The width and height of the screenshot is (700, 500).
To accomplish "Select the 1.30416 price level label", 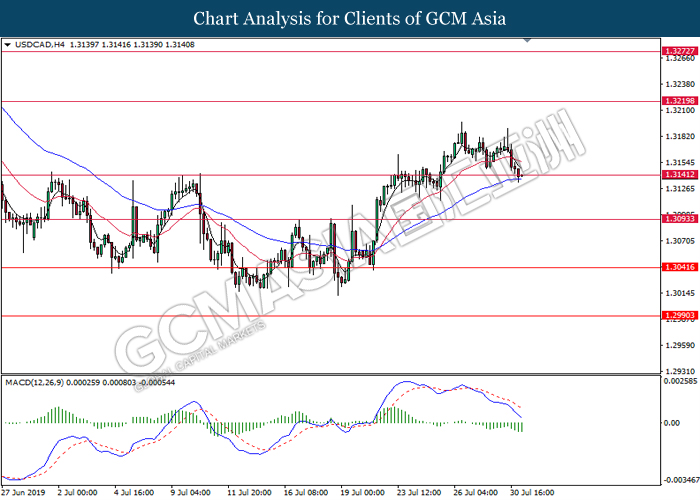I will pos(680,267).
